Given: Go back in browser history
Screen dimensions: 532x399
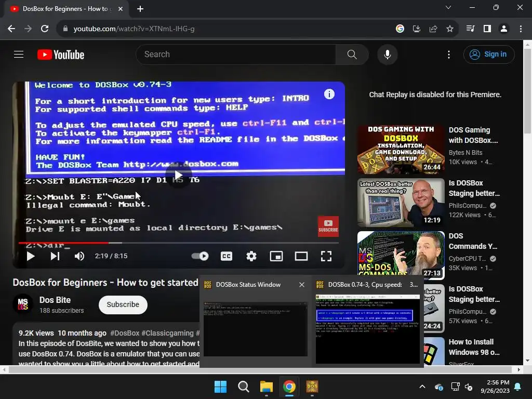Looking at the screenshot, I should tap(11, 29).
